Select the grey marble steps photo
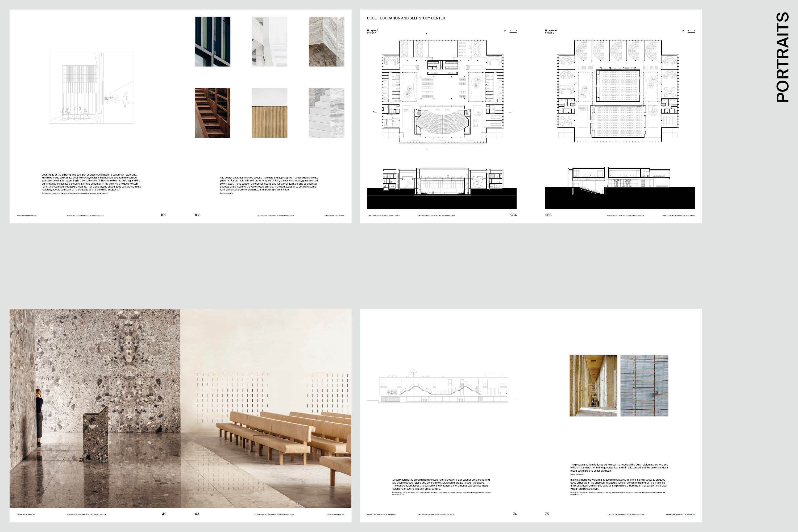This screenshot has height=532, width=798. (326, 113)
